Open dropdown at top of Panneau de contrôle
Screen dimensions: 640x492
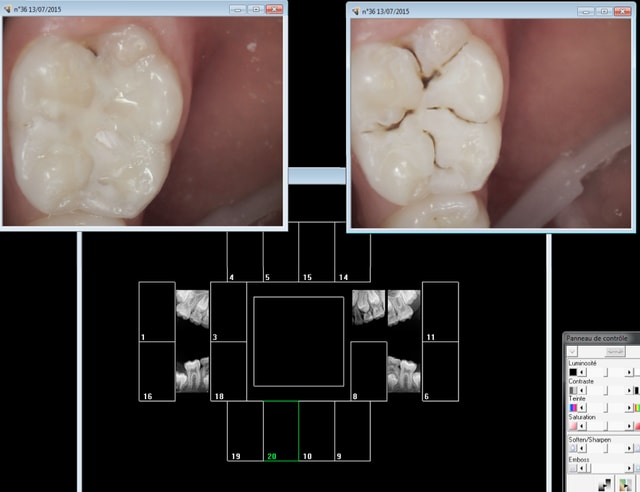(572, 351)
